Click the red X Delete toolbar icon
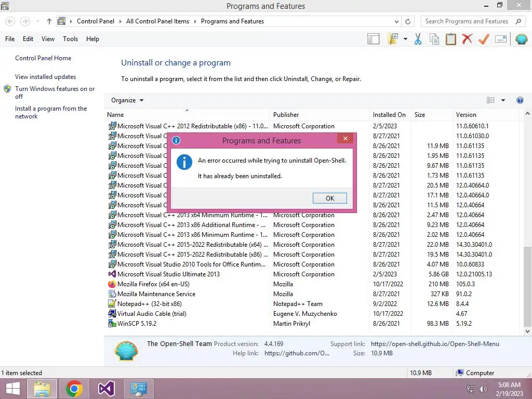The image size is (532, 399). point(467,38)
